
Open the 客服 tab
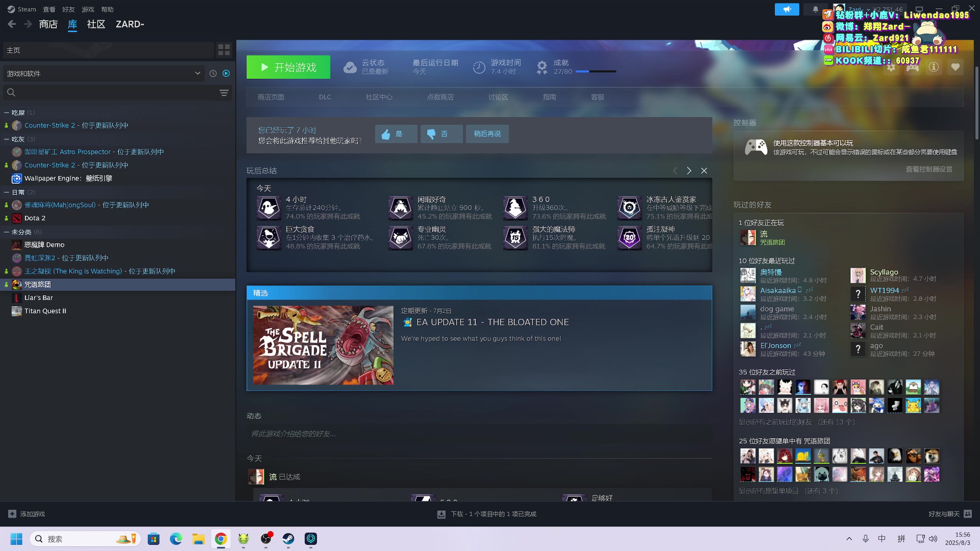click(x=598, y=97)
